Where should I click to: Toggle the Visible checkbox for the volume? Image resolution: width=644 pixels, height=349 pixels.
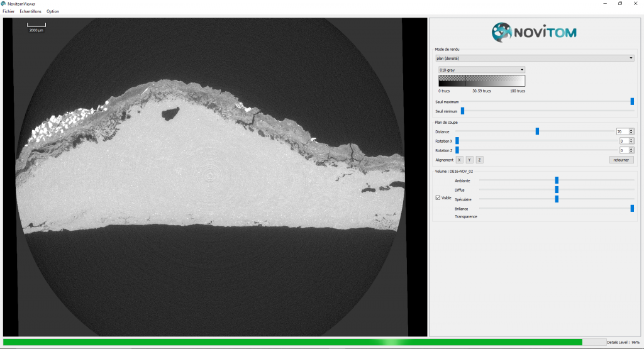point(438,197)
